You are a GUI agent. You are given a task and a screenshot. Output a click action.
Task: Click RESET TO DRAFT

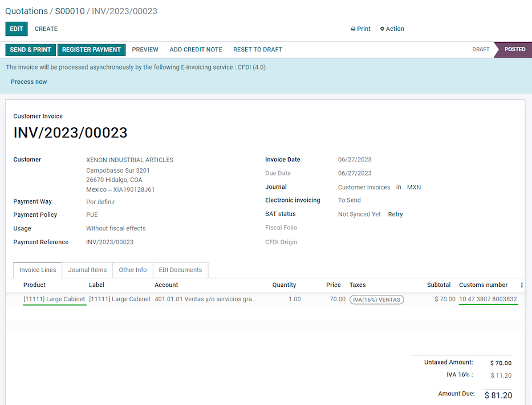257,50
